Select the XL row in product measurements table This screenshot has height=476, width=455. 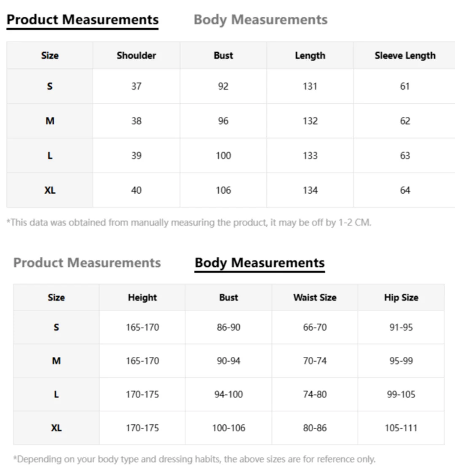pyautogui.click(x=231, y=190)
